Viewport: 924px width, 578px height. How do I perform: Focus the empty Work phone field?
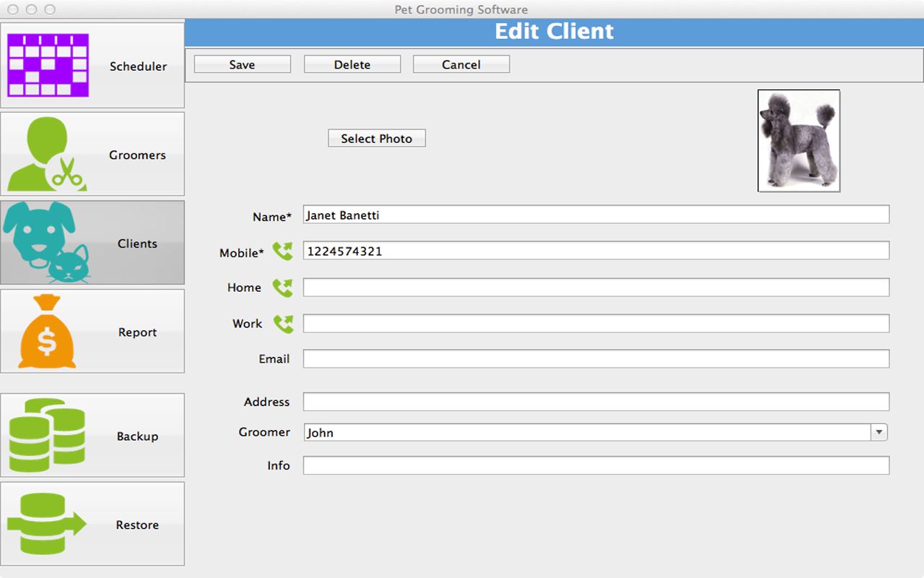pyautogui.click(x=596, y=324)
